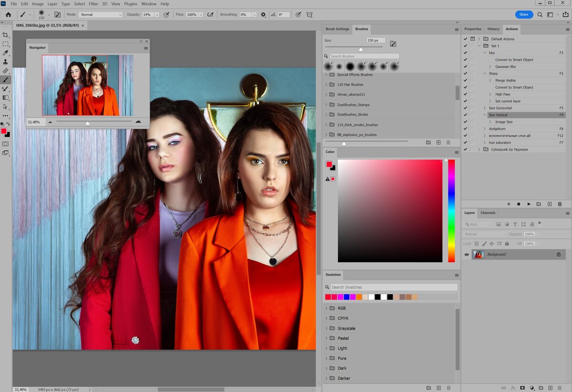Toggle Quick Mask mode icon
This screenshot has height=392, width=572.
[x=6, y=144]
